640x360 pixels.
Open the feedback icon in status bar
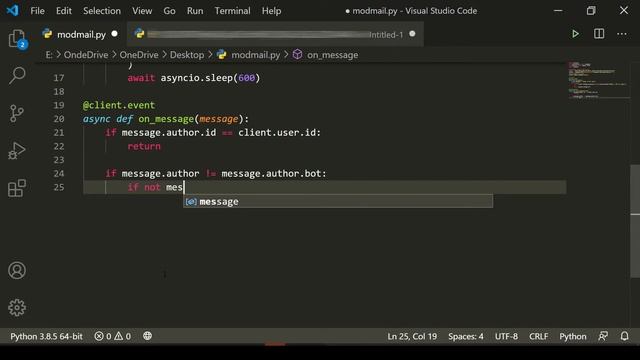(x=603, y=336)
